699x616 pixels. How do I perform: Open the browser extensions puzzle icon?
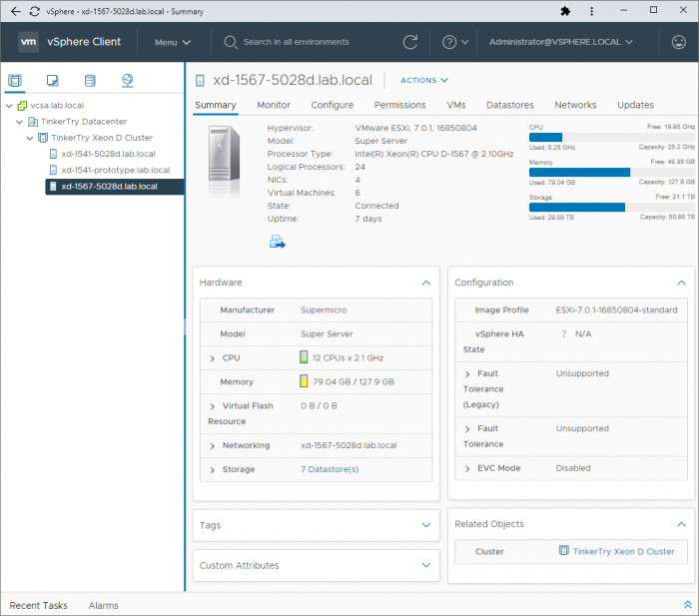tap(565, 11)
